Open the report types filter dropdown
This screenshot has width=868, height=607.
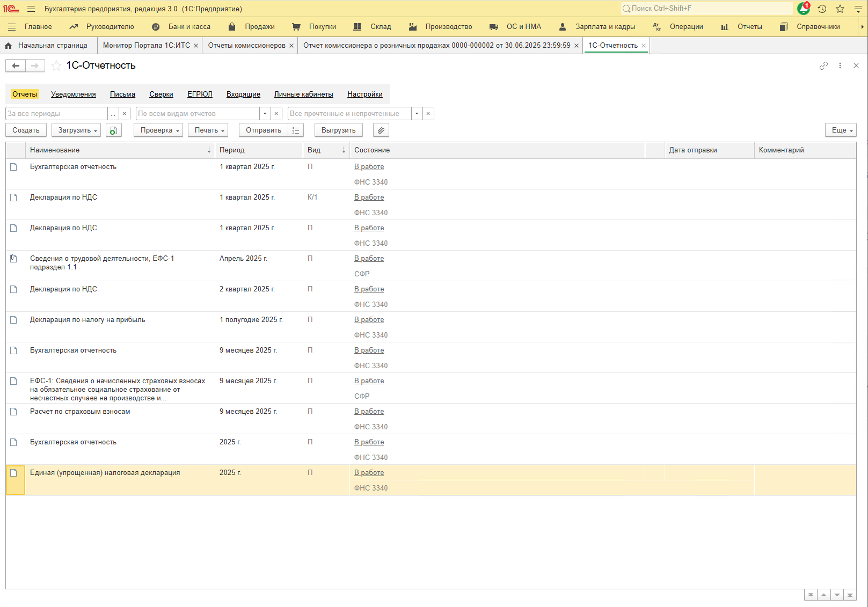[x=265, y=114]
